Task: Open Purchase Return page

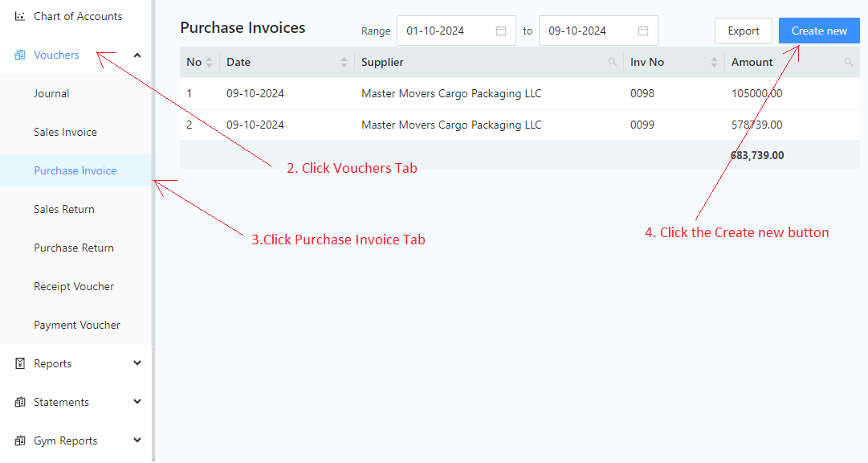Action: point(75,248)
